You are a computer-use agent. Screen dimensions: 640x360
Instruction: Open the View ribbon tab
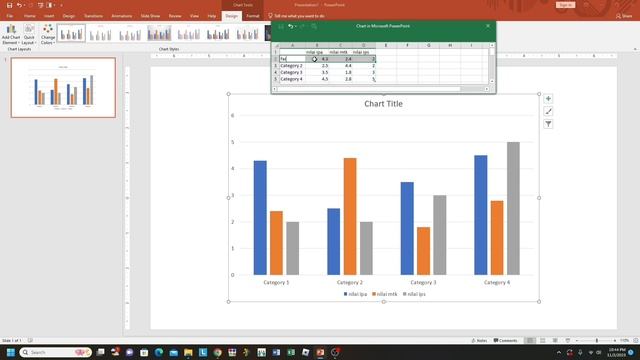[x=194, y=16]
